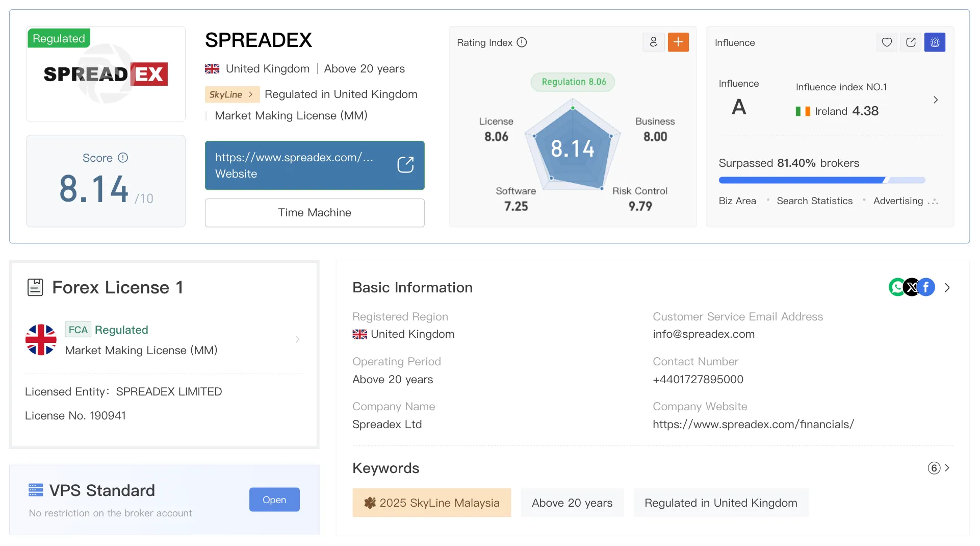Open the spreadex.com Website button
Viewport: 980px width, 546px height.
315,165
